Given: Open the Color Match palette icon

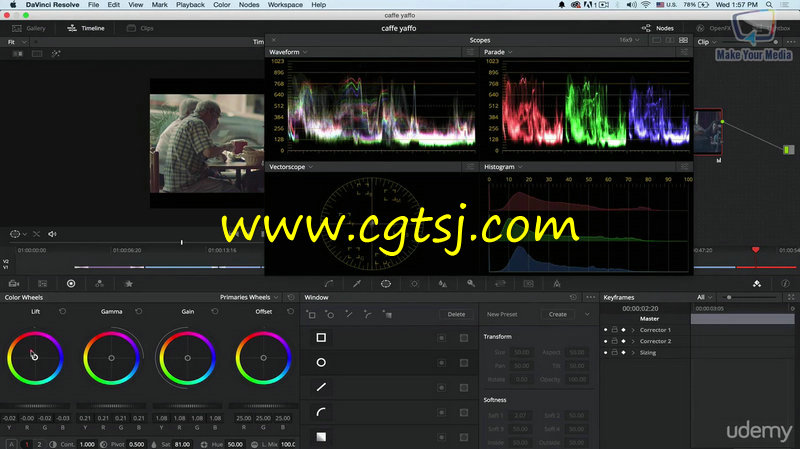Looking at the screenshot, I should point(42,284).
